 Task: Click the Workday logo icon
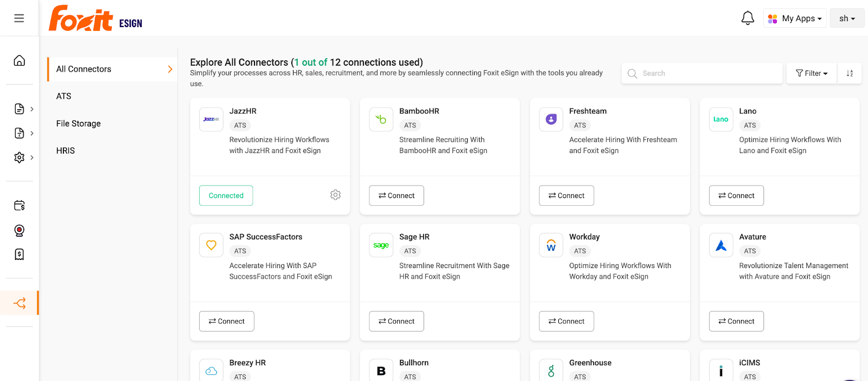click(551, 245)
